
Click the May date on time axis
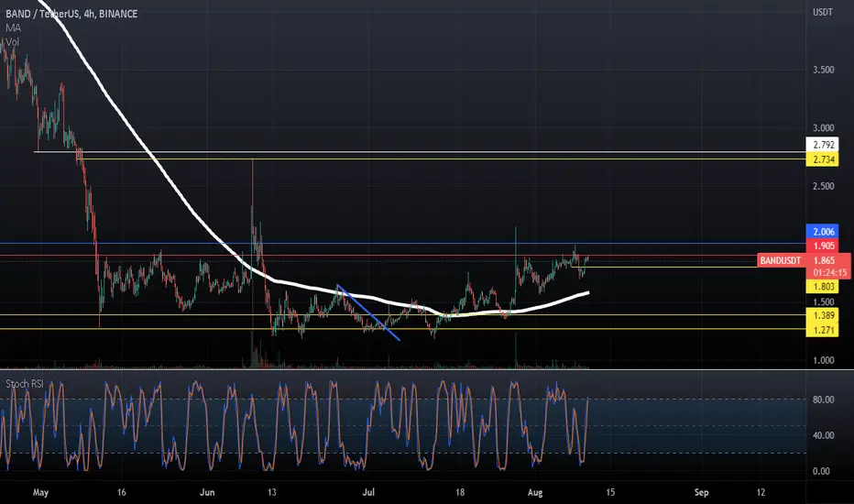(x=41, y=493)
